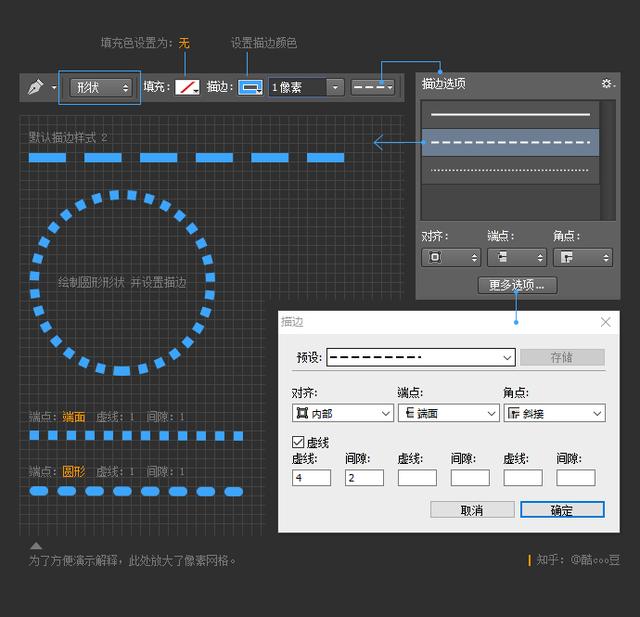Open the 内部 alignment dropdown in dialog

point(343,413)
